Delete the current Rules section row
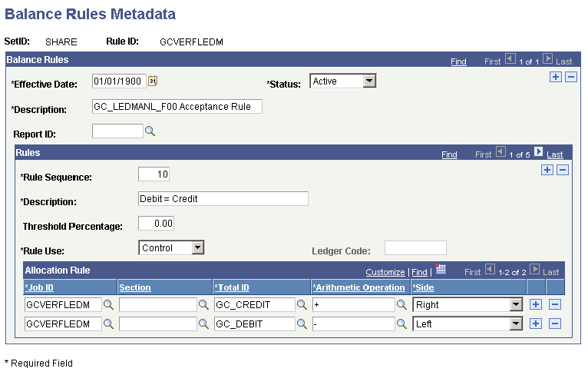Screen dimensions: 588x375 [563, 170]
